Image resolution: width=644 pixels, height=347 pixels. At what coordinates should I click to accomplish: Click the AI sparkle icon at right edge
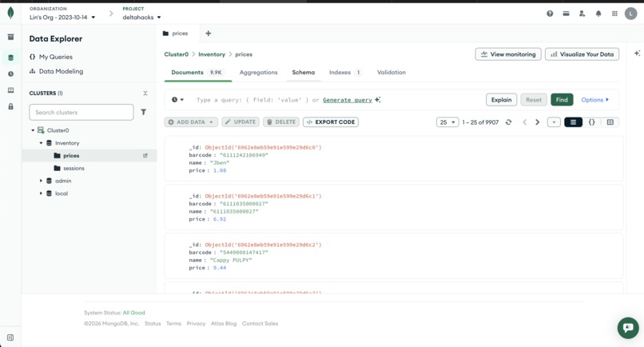637,54
